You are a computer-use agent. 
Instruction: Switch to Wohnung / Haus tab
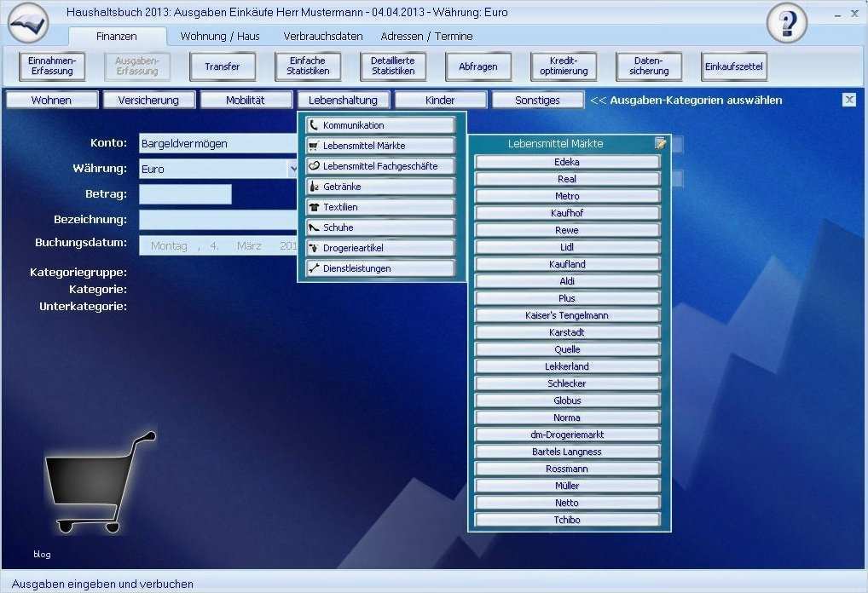pyautogui.click(x=220, y=37)
